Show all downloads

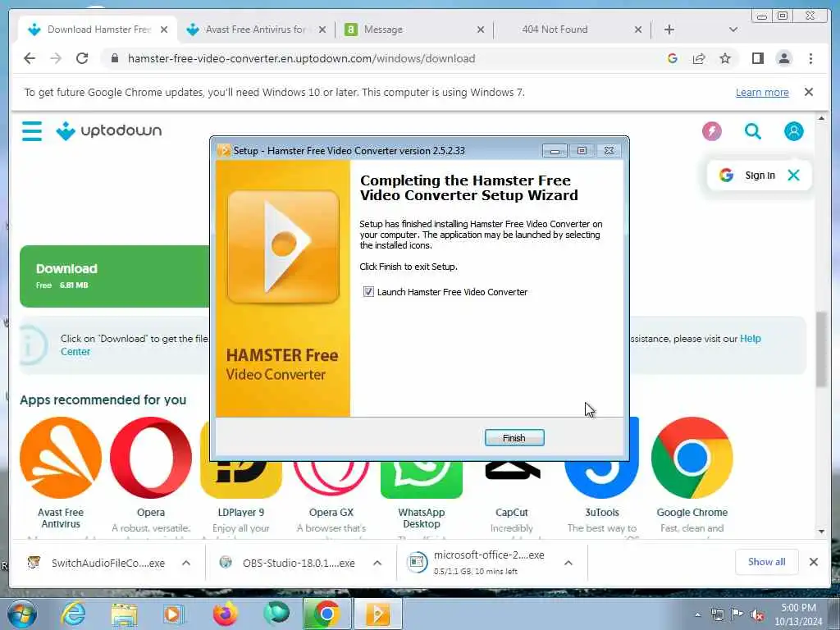tap(767, 561)
